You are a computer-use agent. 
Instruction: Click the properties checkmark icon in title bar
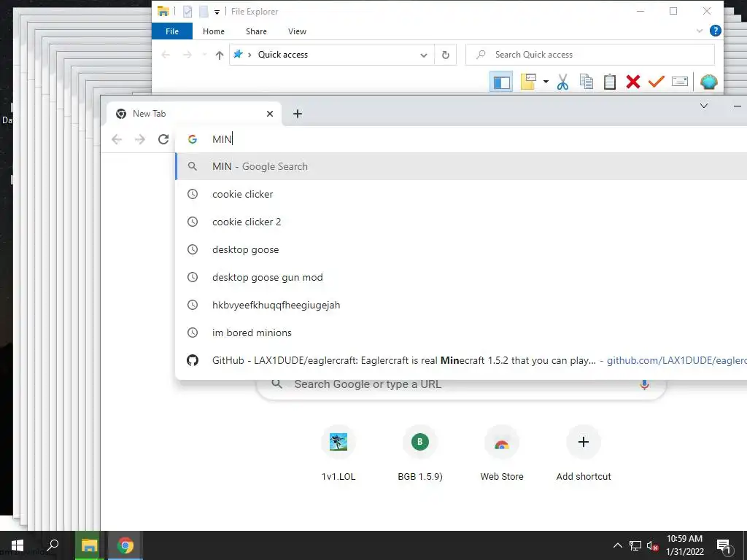pos(187,12)
